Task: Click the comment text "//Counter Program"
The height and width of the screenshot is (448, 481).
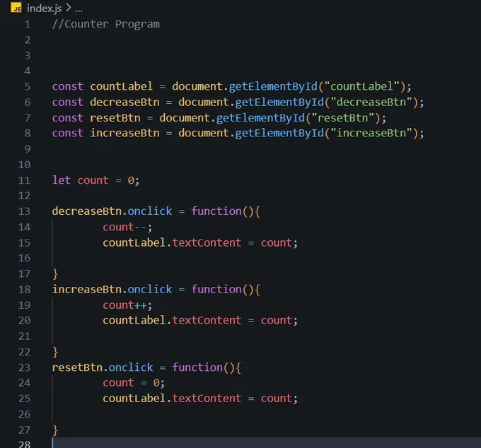Action: (106, 24)
